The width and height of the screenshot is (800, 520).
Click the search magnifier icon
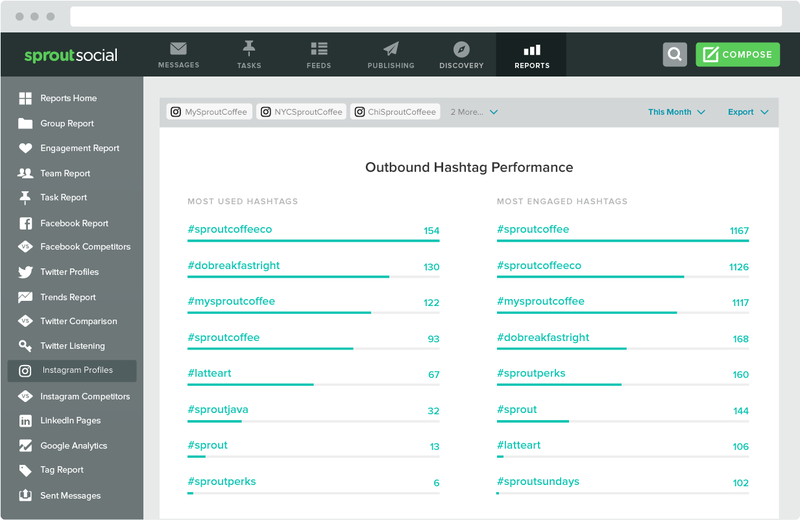[x=674, y=54]
